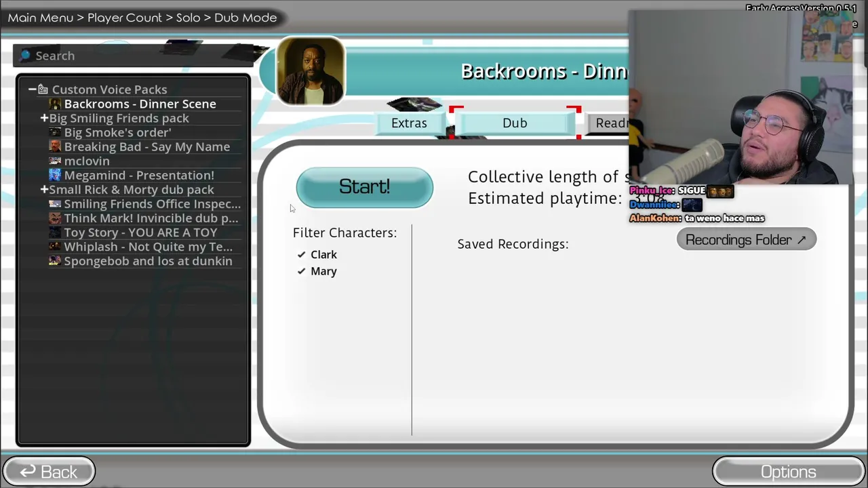Click the mclovin pack thumbnail icon
Viewport: 868px width, 488px height.
tap(55, 161)
